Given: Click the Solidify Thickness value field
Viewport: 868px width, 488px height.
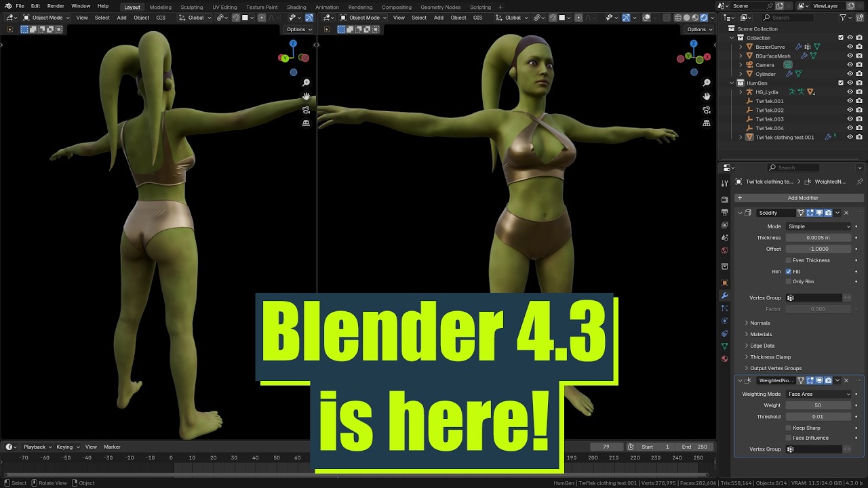Looking at the screenshot, I should [x=818, y=238].
